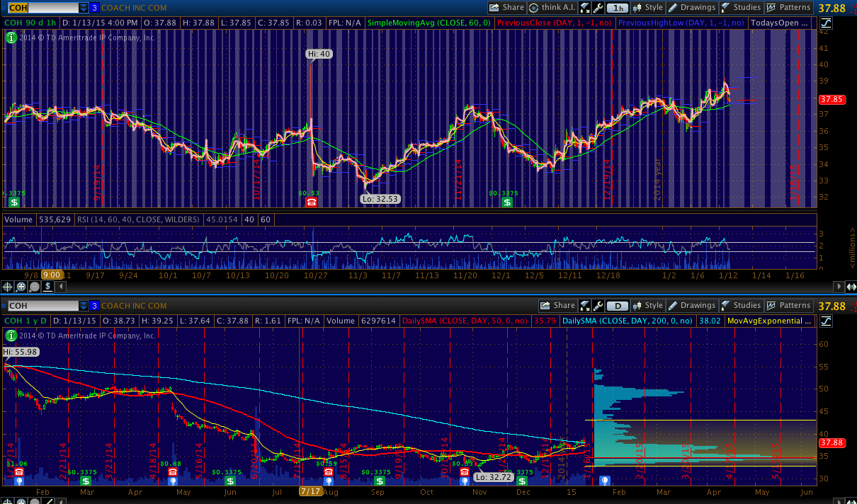Screen dimensions: 857x504
Task: Click the zoom magnifier icon below top chart
Action: pos(21,287)
